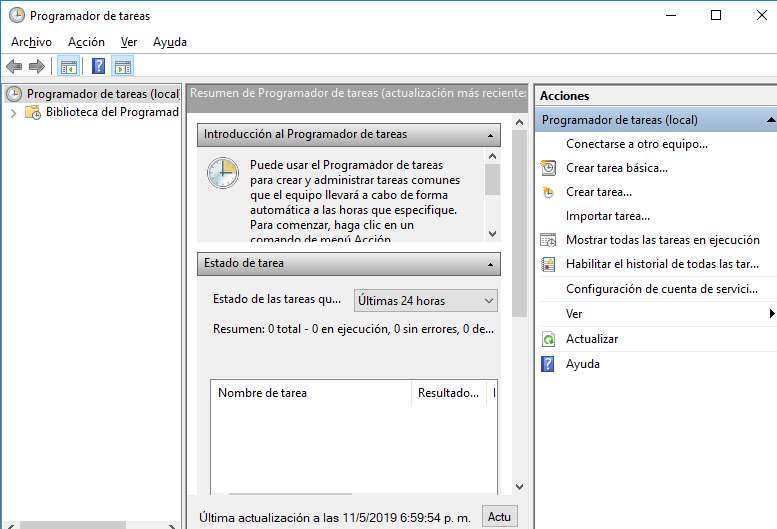Select the clock icon beside Programador de tareas (local) in tree
The height and width of the screenshot is (529, 777).
[14, 94]
